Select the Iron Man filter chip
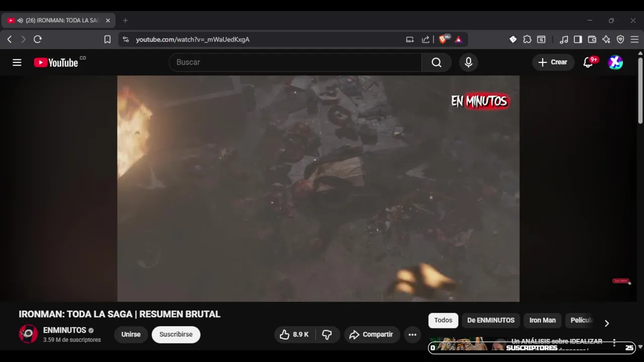The width and height of the screenshot is (644, 362). click(x=542, y=320)
